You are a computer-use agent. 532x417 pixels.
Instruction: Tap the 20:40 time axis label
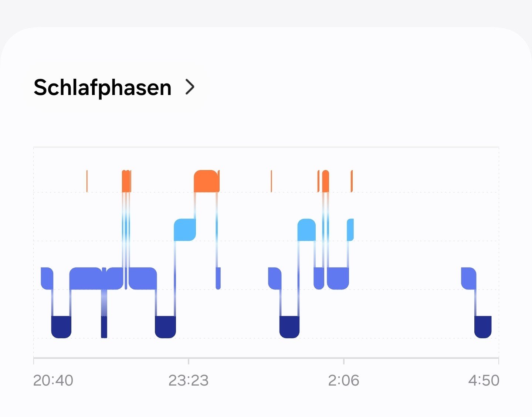coord(53,380)
